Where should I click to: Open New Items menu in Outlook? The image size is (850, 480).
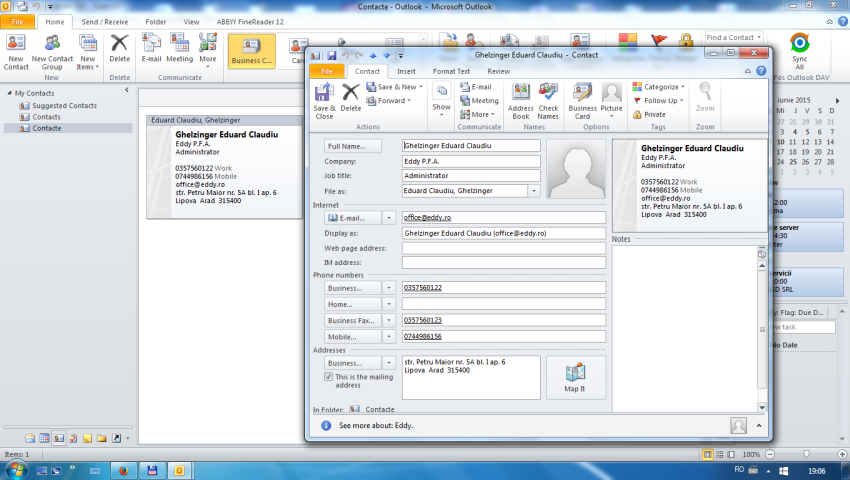point(87,52)
